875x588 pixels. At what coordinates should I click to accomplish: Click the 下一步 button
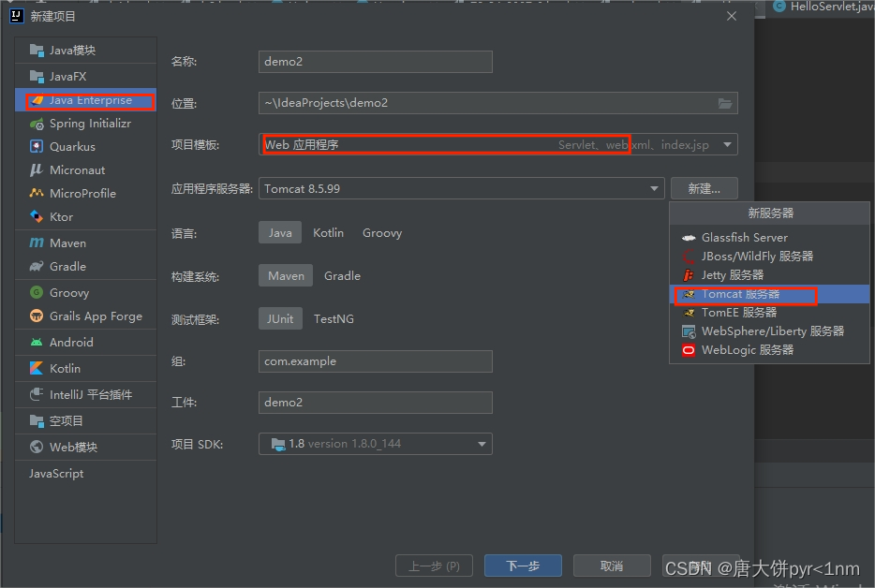[523, 566]
